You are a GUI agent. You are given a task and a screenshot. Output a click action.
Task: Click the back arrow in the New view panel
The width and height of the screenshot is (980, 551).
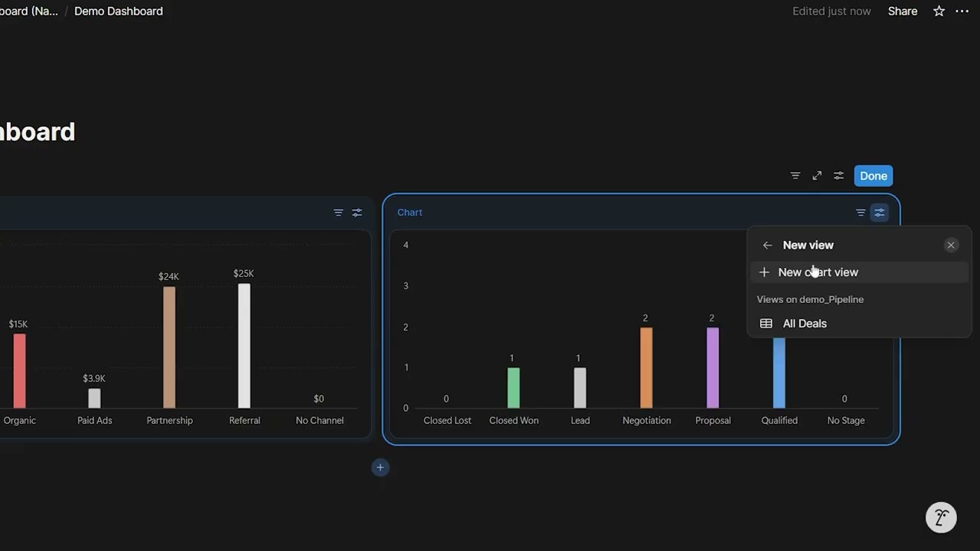coord(767,245)
